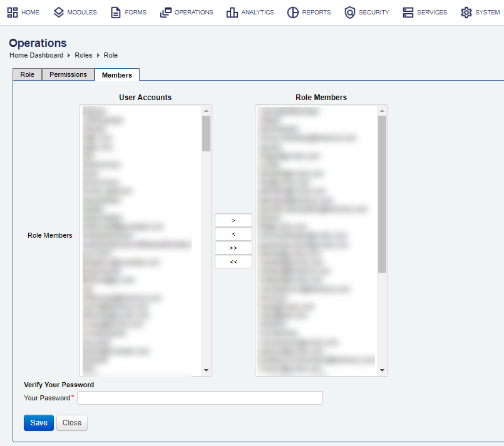Move selected user to Role Members

point(233,220)
